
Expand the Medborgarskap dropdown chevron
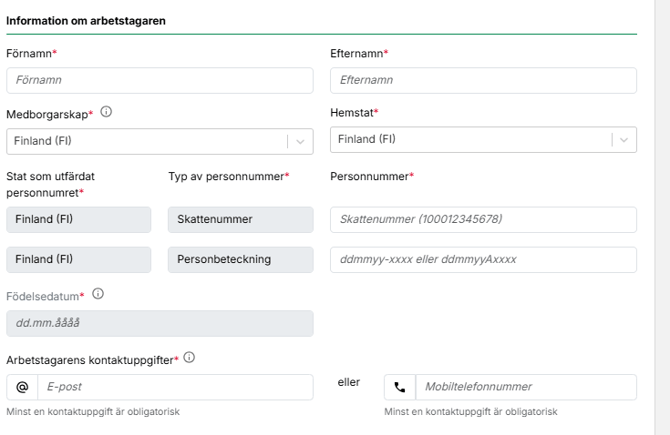coord(300,141)
